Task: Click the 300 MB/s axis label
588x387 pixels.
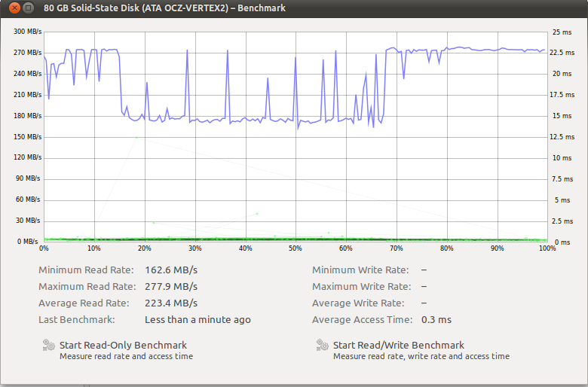Action: coord(27,32)
